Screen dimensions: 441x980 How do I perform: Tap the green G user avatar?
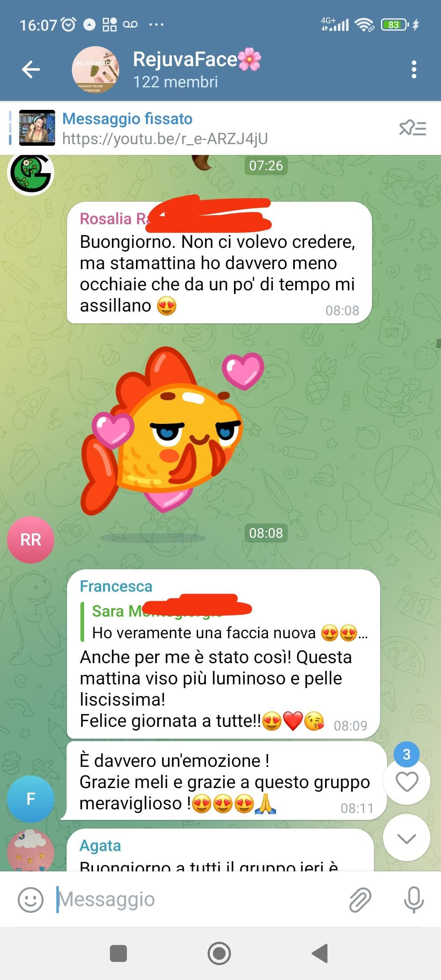[31, 173]
